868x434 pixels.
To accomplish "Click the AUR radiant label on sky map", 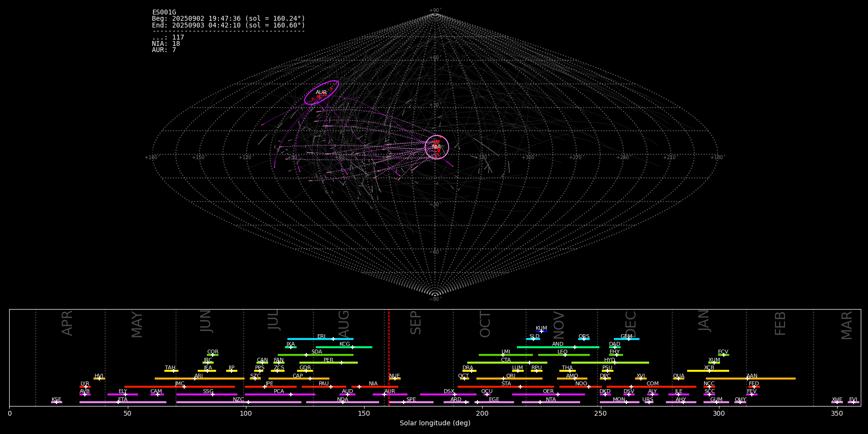I will click(x=321, y=93).
